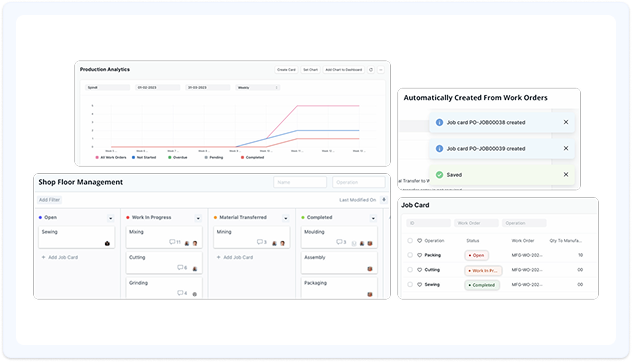Click the Work In Pr... status badge

tap(483, 270)
